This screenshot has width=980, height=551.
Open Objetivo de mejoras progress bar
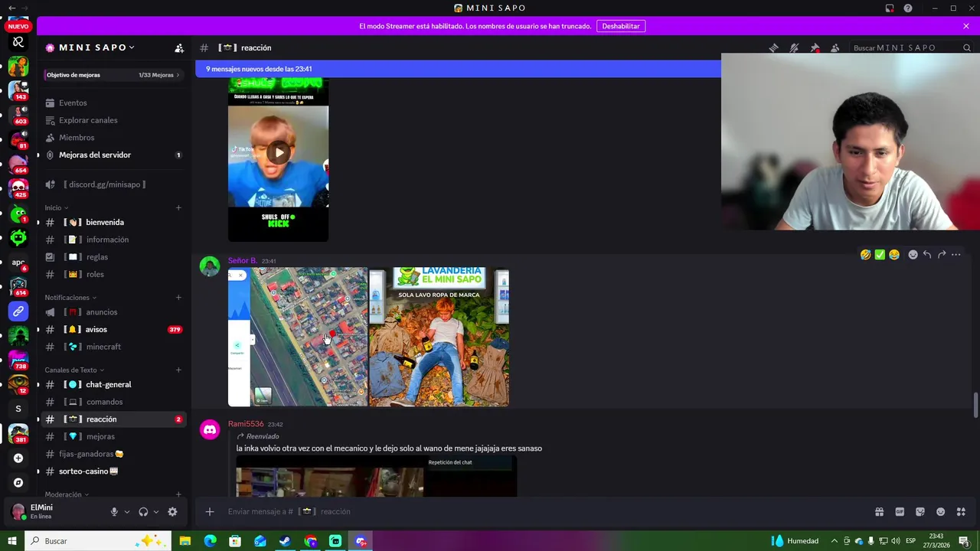(113, 75)
